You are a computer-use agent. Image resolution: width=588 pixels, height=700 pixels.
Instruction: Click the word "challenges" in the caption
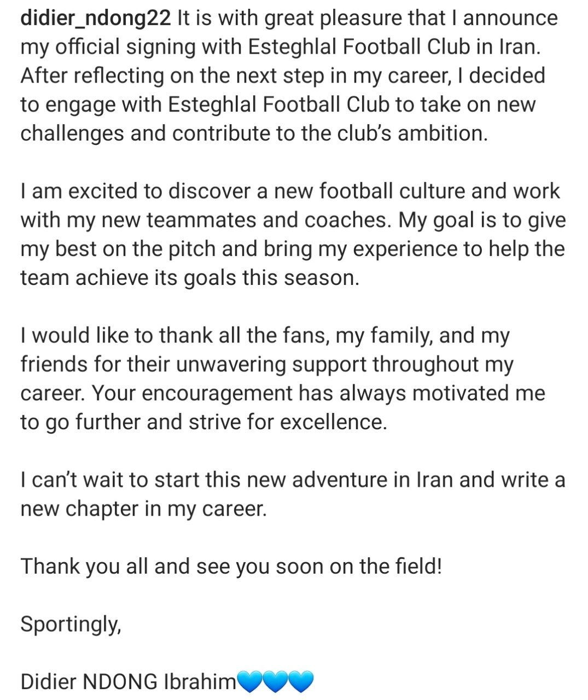72,134
